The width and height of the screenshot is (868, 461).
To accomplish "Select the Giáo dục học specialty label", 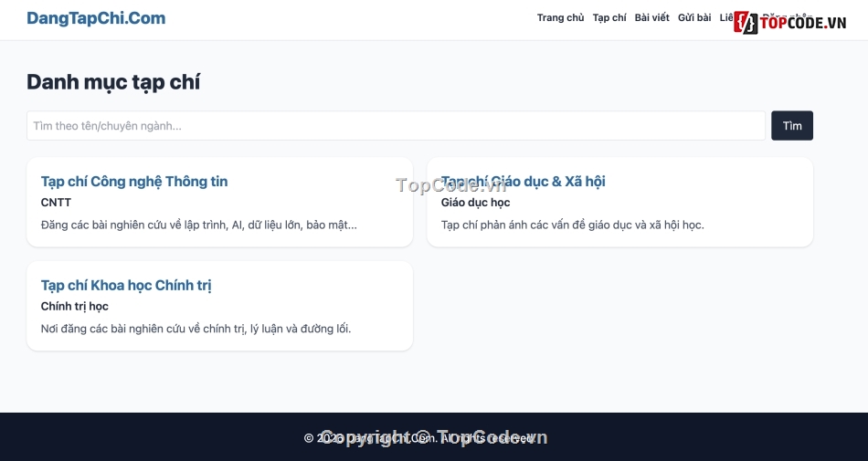I will pos(475,203).
